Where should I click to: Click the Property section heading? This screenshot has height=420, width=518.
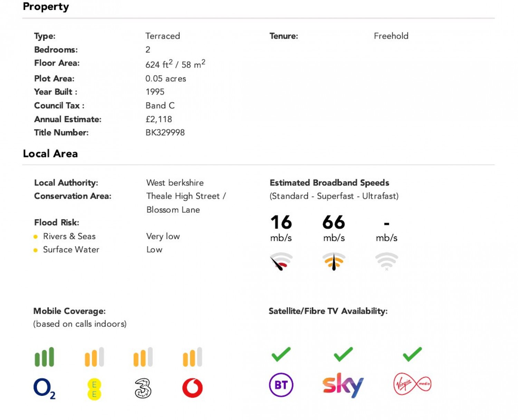pyautogui.click(x=46, y=7)
